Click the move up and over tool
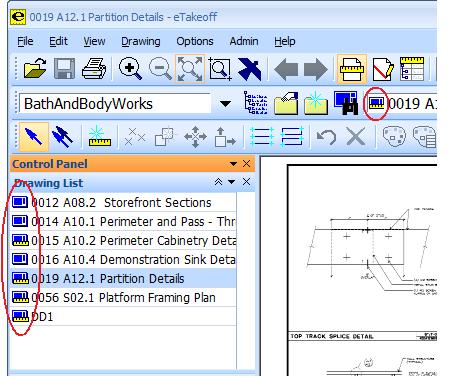The width and height of the screenshot is (452, 376). 225,137
